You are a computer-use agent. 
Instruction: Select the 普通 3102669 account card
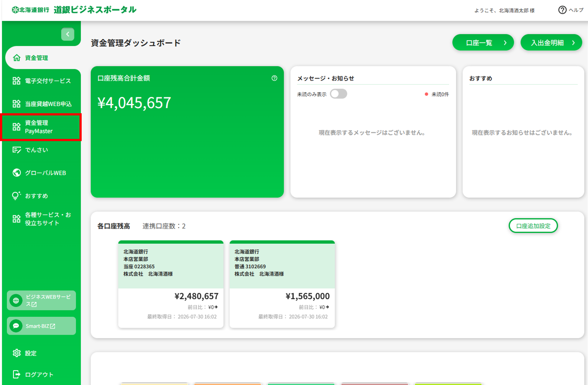click(x=282, y=284)
